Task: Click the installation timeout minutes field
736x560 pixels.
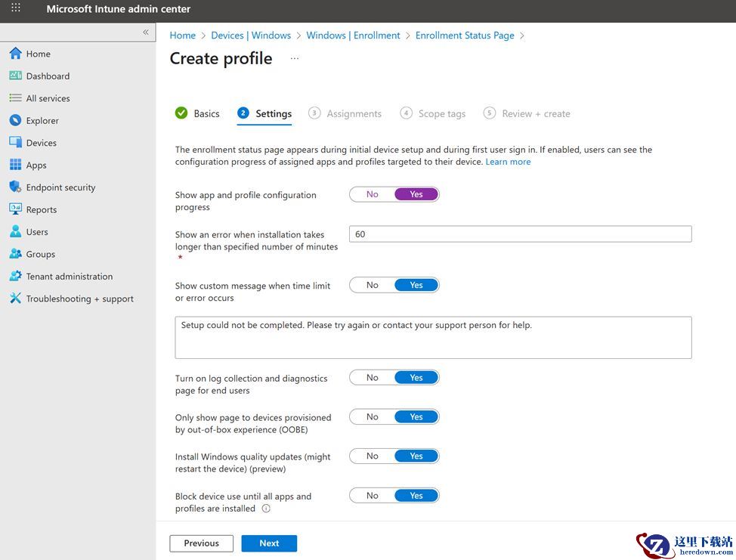Action: (520, 234)
